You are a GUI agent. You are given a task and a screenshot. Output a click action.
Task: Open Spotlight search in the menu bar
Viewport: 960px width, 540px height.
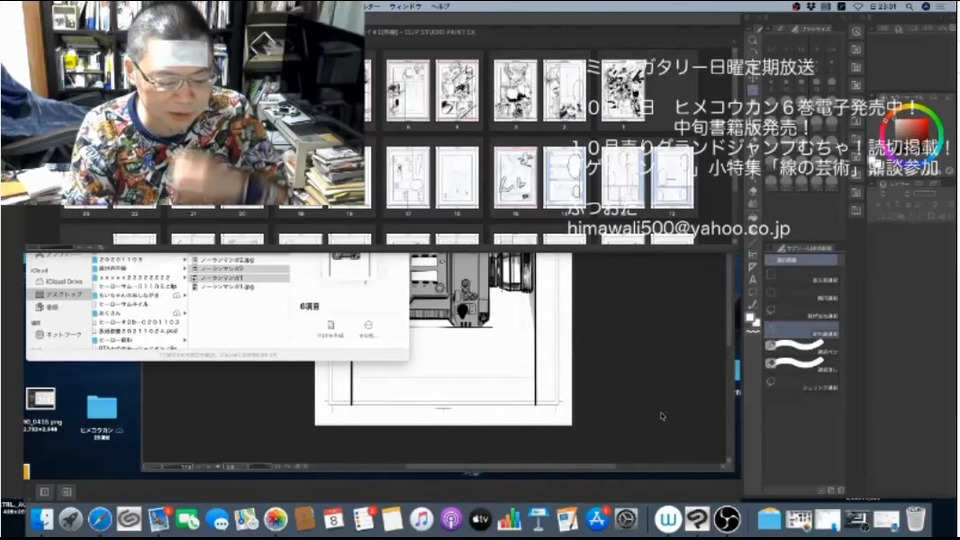(x=909, y=6)
